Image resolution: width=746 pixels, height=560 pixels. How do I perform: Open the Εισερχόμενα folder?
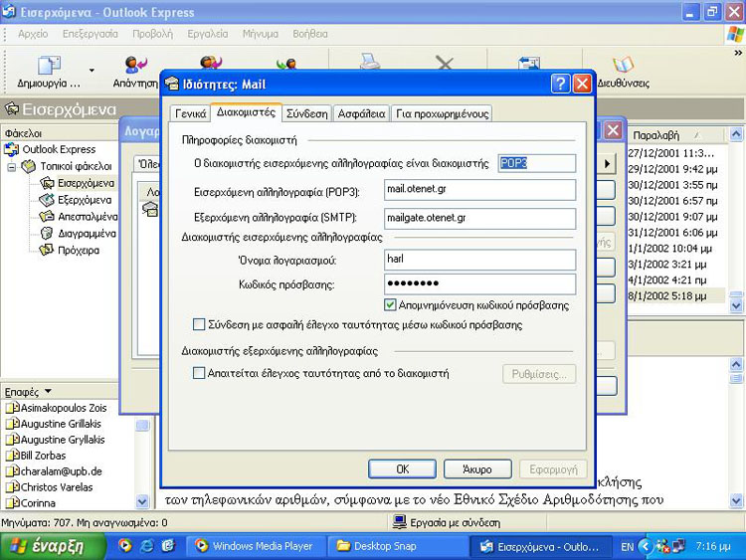86,183
